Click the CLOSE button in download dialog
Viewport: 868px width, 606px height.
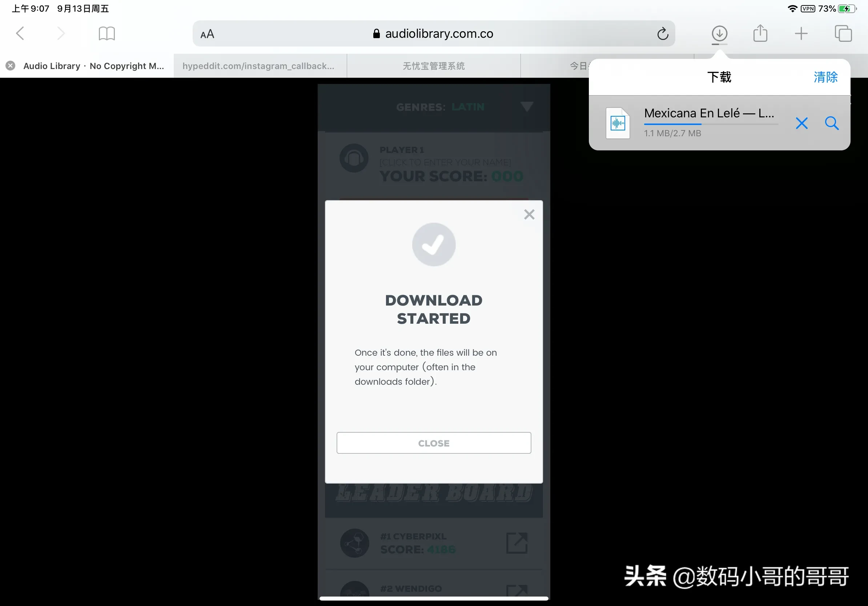point(433,443)
